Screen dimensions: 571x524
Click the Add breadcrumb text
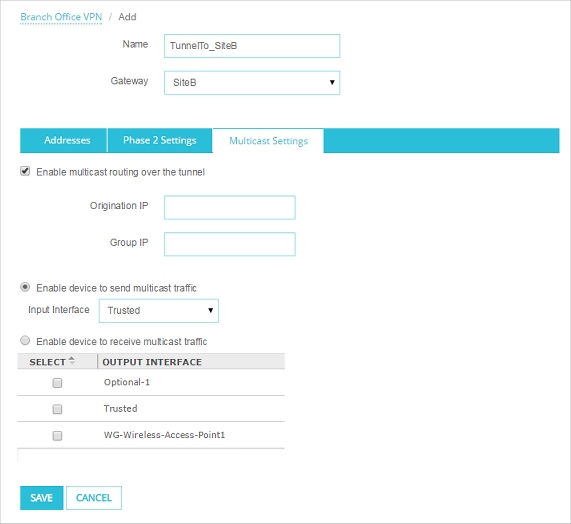127,17
